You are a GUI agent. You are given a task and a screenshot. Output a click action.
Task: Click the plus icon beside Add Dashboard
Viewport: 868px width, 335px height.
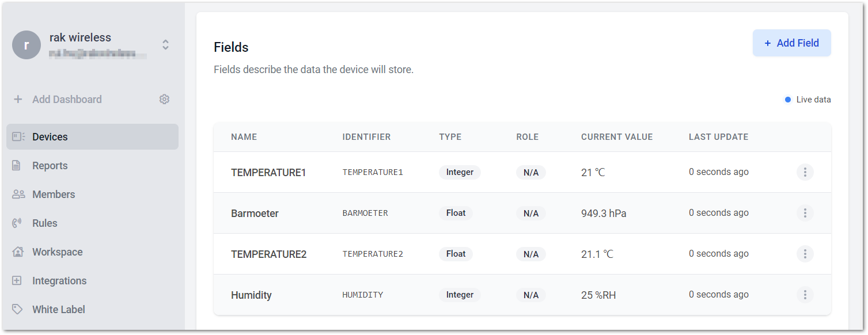click(18, 99)
